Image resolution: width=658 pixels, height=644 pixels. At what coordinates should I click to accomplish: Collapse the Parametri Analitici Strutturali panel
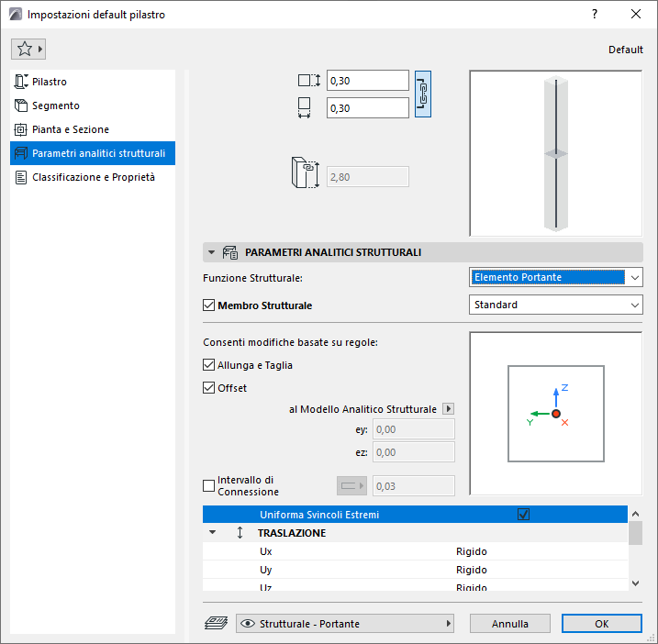(211, 252)
